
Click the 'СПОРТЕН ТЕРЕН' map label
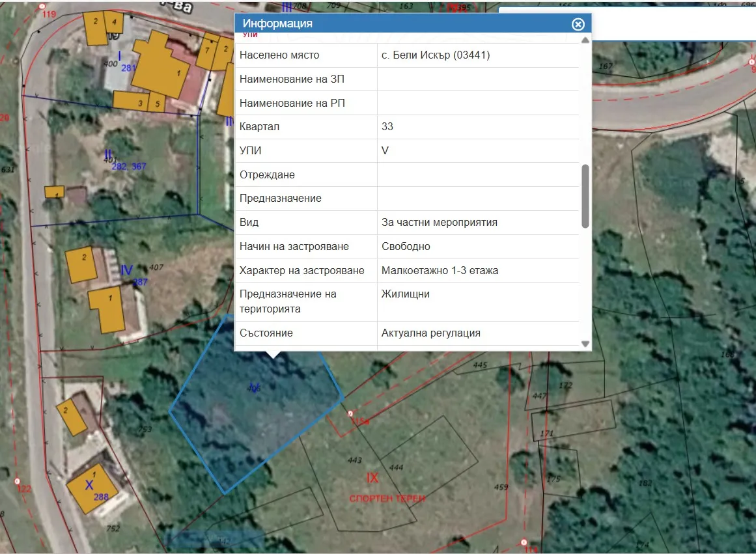387,499
